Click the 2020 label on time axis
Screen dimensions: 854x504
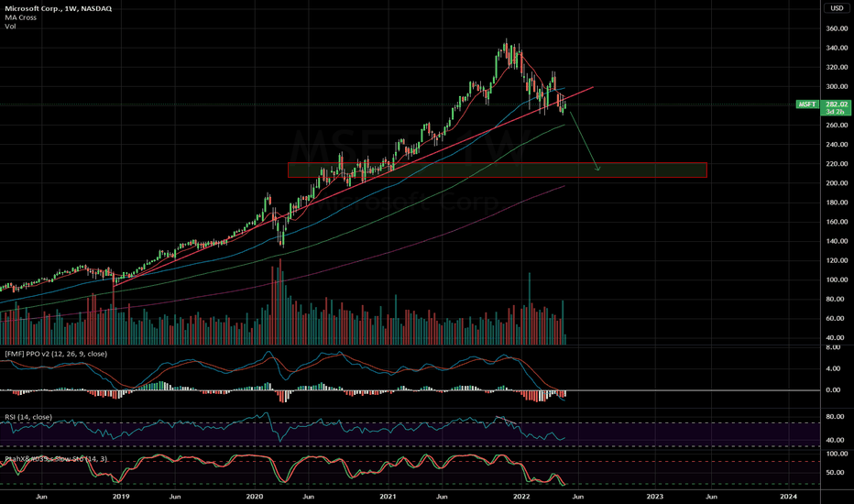[255, 497]
